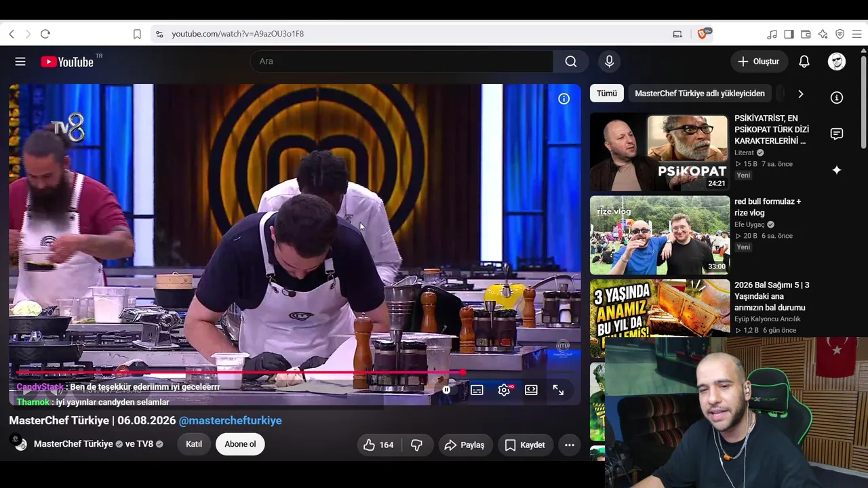Image resolution: width=868 pixels, height=488 pixels.
Task: Click the Katıl join button
Action: pyautogui.click(x=194, y=444)
